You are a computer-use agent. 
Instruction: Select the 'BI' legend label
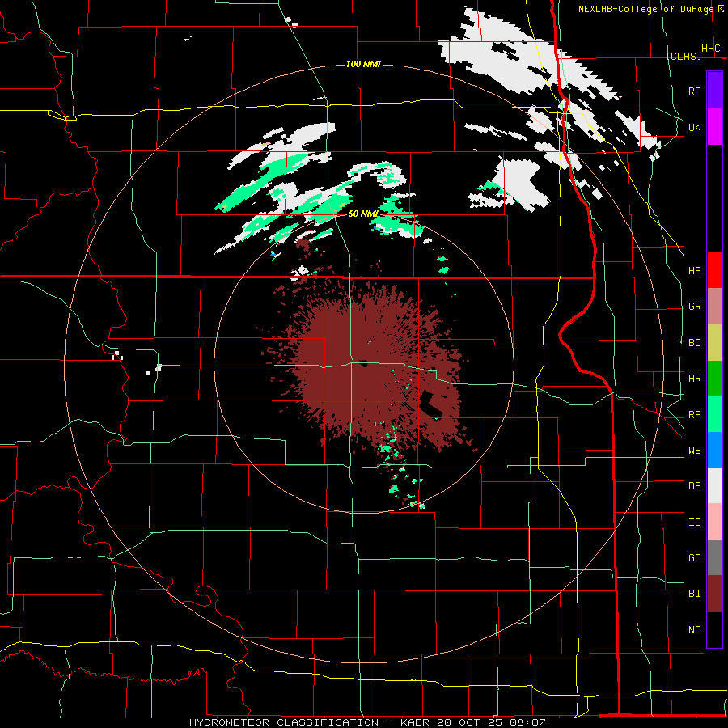click(695, 594)
